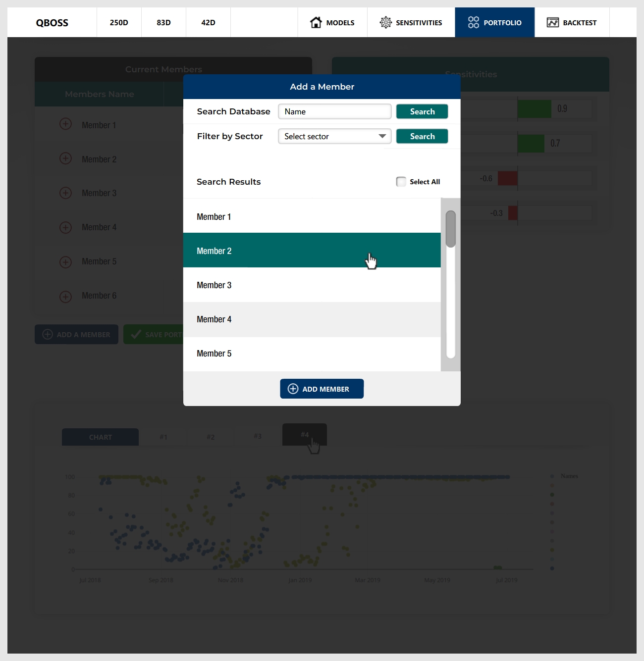Click the 0.7 green sensitivity bar

(531, 143)
